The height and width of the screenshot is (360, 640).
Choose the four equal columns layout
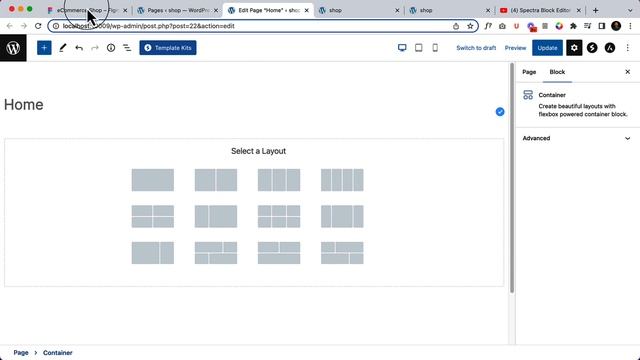pos(342,180)
